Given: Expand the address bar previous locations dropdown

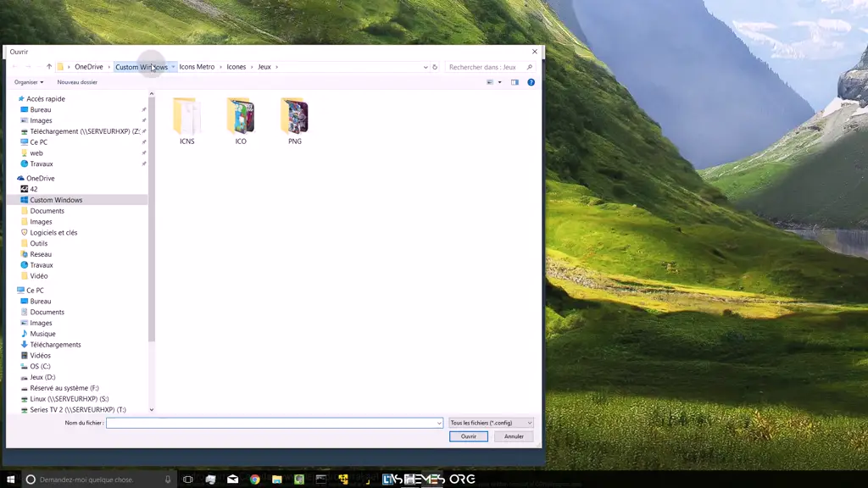Looking at the screenshot, I should point(426,67).
